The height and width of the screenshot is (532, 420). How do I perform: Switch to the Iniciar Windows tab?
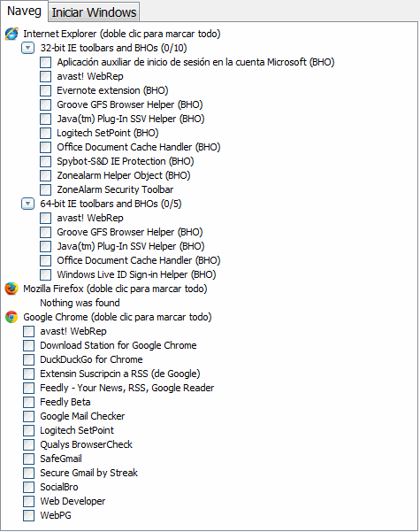coord(94,12)
